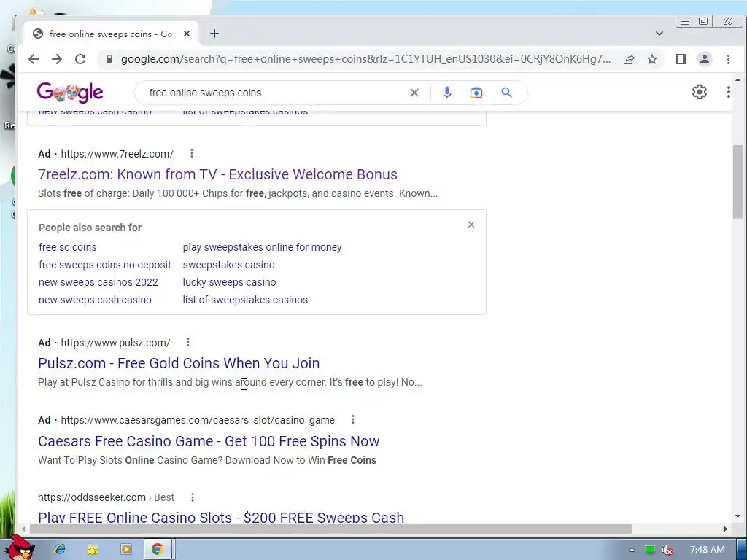
Task: Open Play FREE Online Casino Slots result
Action: (x=221, y=517)
